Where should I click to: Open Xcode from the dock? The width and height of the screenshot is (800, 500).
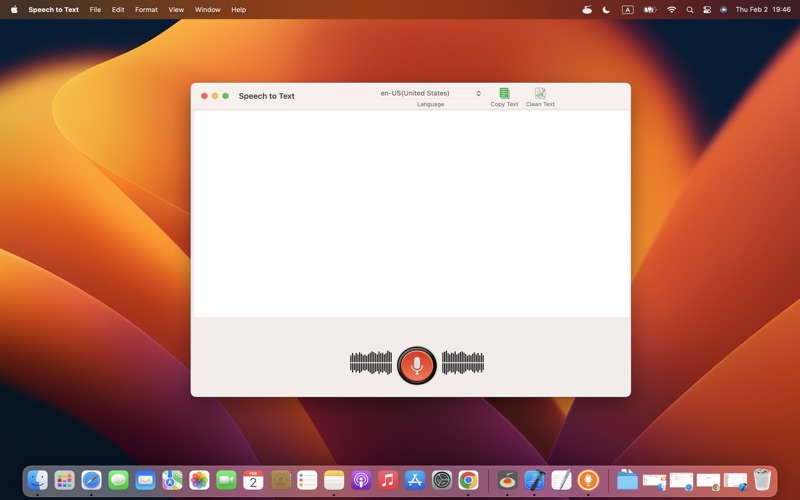tap(534, 480)
